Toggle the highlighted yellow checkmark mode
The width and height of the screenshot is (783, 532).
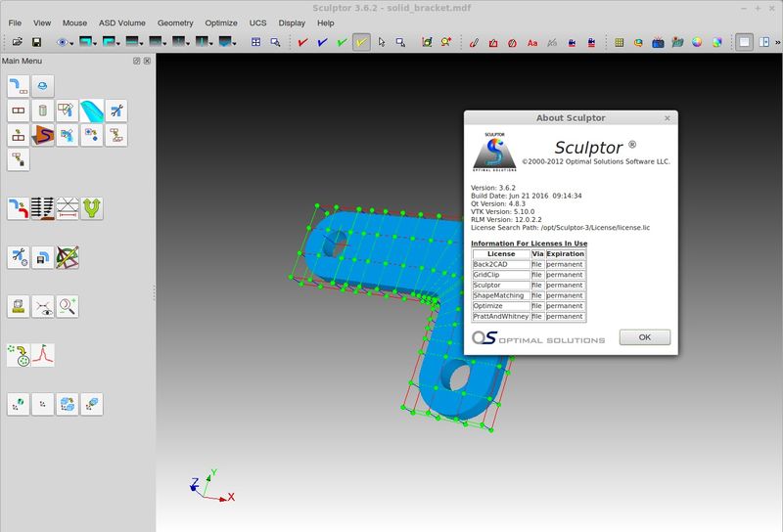pos(361,42)
